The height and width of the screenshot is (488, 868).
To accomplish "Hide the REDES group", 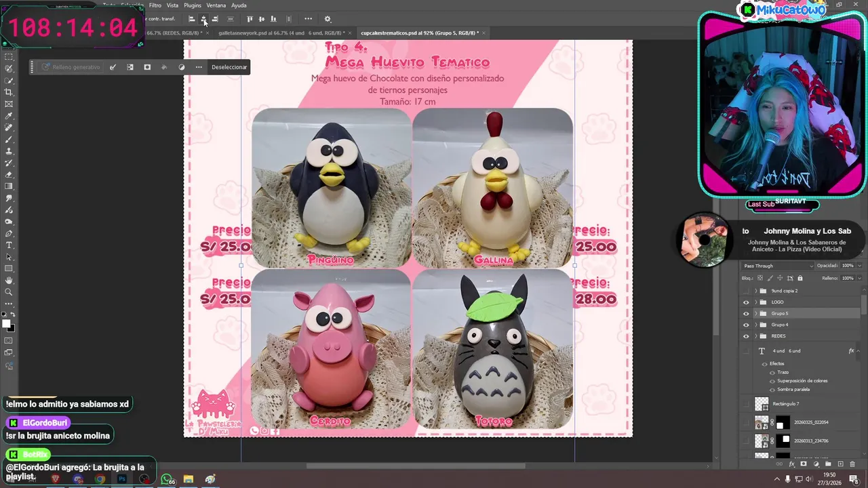I will click(x=746, y=336).
